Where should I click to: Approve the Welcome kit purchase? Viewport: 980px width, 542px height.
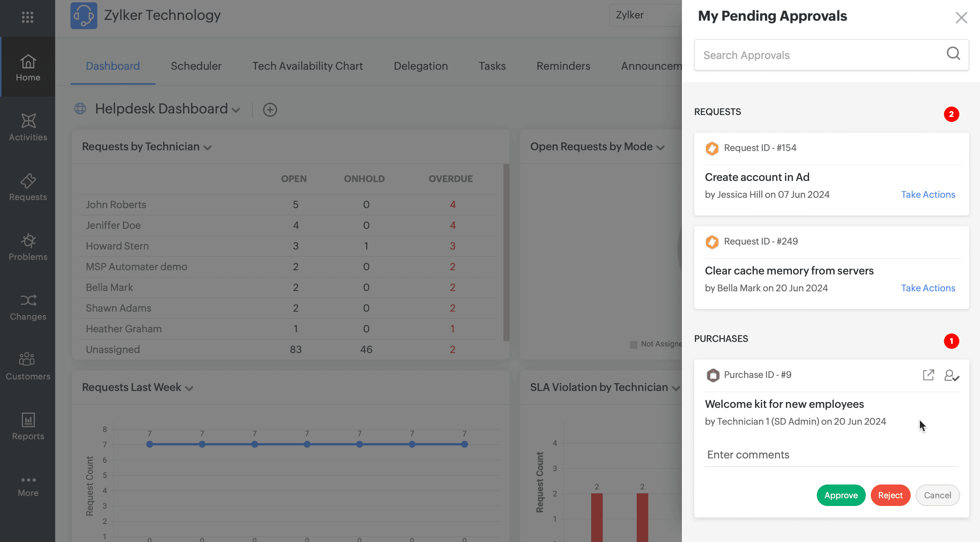pyautogui.click(x=841, y=495)
